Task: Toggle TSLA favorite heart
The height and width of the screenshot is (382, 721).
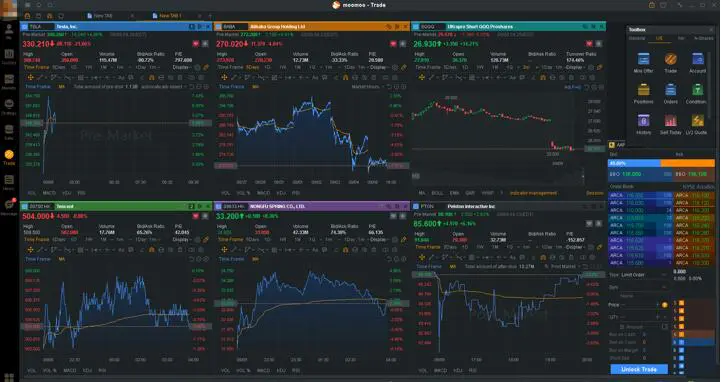Action: 196,44
